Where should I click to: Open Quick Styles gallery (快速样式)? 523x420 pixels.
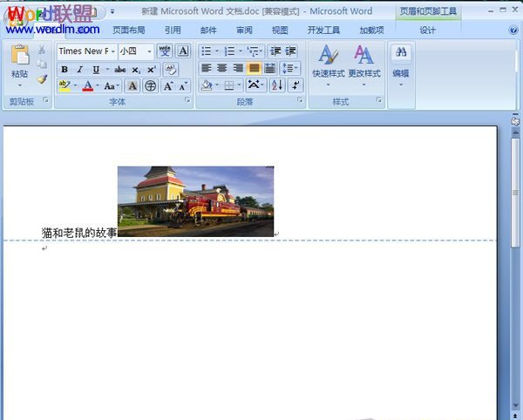pos(329,65)
